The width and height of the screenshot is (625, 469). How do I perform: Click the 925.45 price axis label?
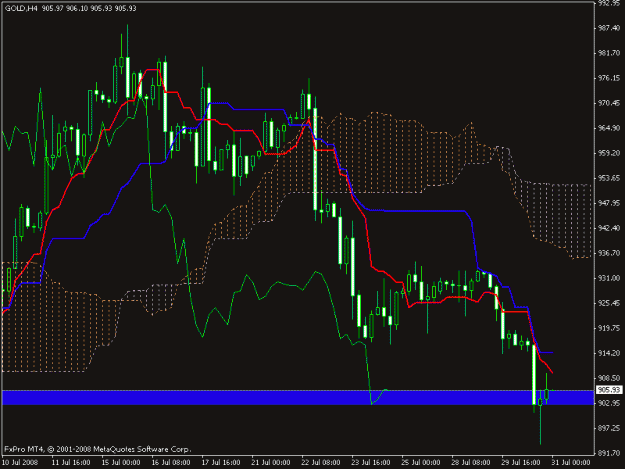point(609,303)
